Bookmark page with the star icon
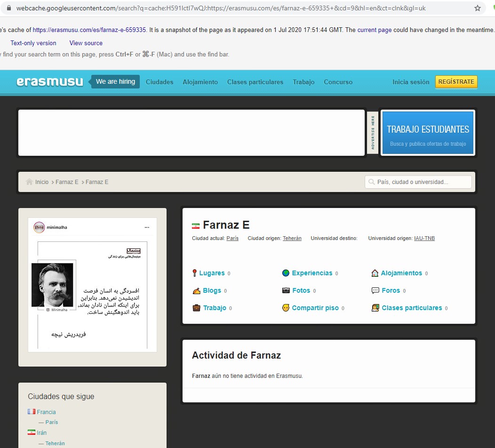 click(478, 8)
